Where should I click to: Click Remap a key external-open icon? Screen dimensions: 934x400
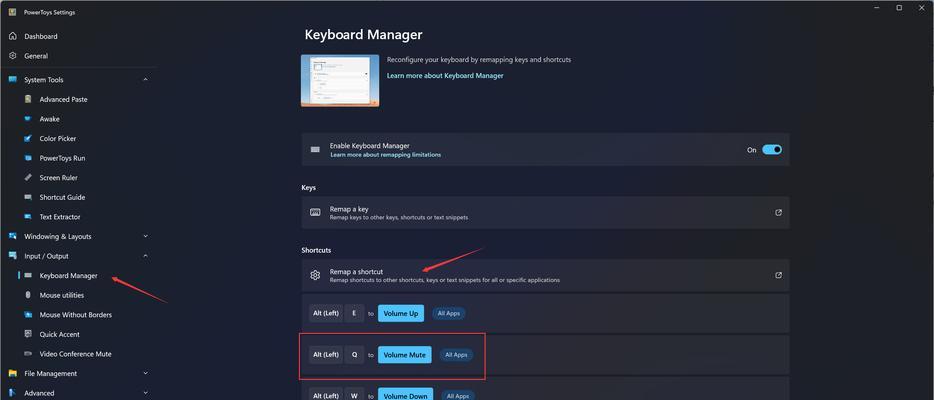coord(778,212)
